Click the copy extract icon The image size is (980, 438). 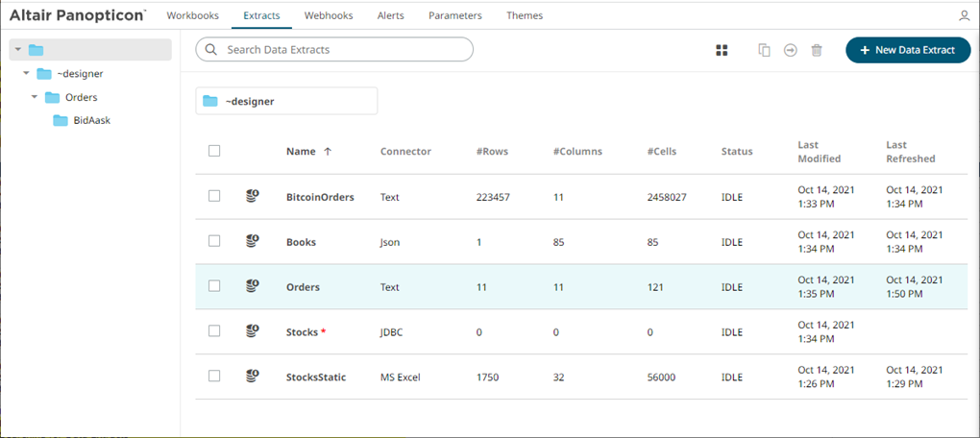(x=765, y=51)
